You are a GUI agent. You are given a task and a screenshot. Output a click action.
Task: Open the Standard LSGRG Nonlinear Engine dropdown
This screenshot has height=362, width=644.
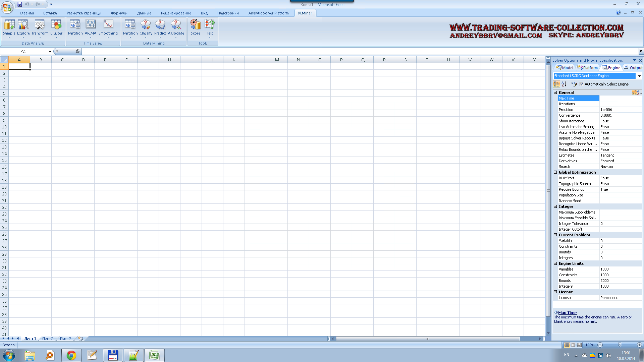(x=639, y=76)
